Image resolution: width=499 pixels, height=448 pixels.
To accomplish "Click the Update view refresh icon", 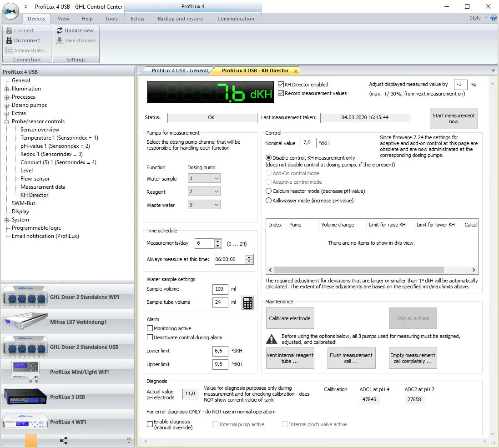I will [x=60, y=30].
